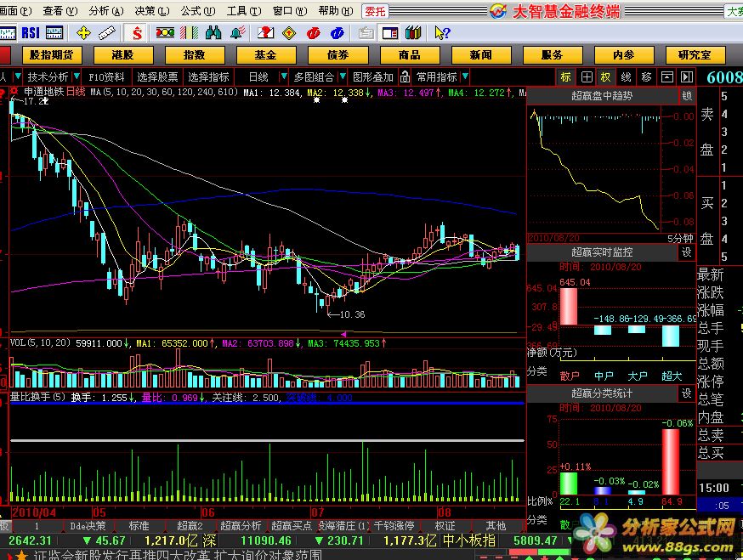Open the 研究室 section
The height and width of the screenshot is (560, 743).
(x=695, y=55)
